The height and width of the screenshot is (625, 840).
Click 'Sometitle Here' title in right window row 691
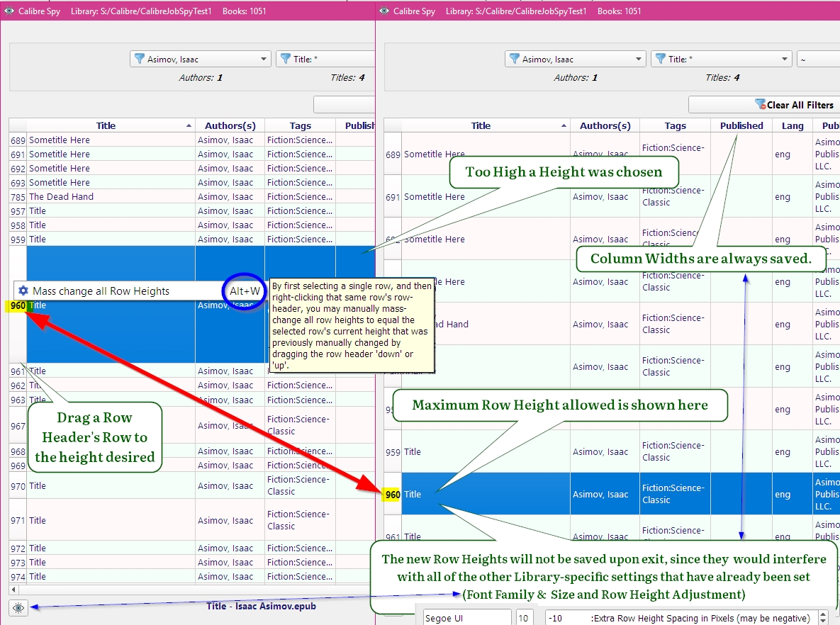point(434,196)
